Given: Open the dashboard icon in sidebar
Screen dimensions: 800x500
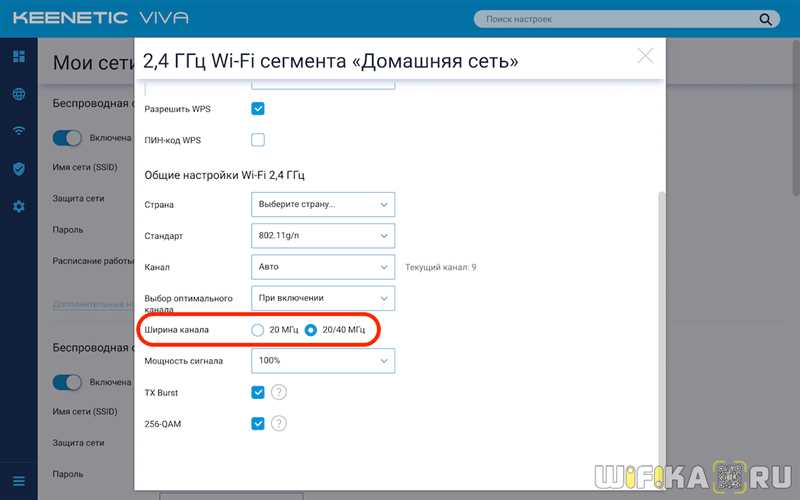Looking at the screenshot, I should (x=19, y=56).
